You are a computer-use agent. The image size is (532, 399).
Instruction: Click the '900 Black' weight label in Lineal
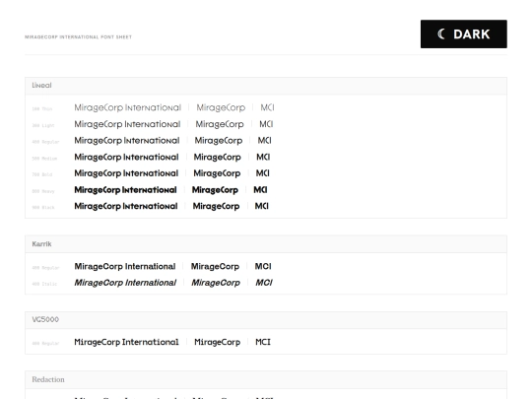coord(43,207)
